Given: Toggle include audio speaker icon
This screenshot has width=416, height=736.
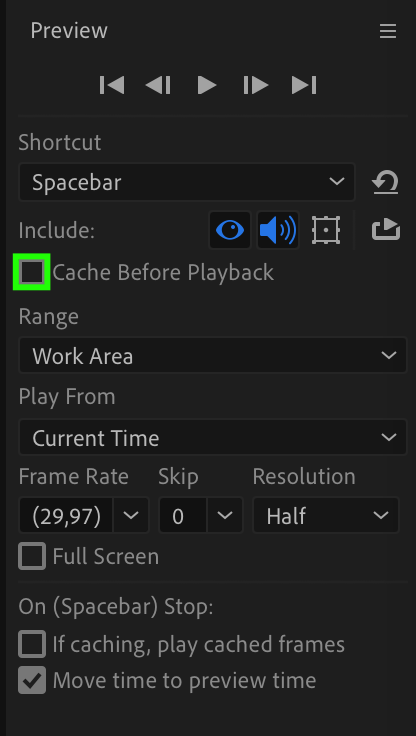Looking at the screenshot, I should pyautogui.click(x=278, y=230).
